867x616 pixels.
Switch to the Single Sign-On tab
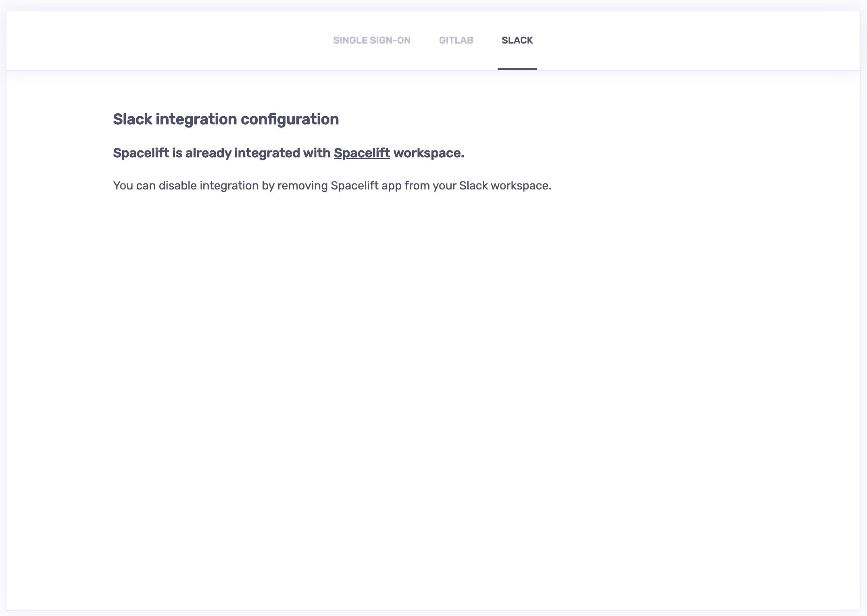coord(371,40)
